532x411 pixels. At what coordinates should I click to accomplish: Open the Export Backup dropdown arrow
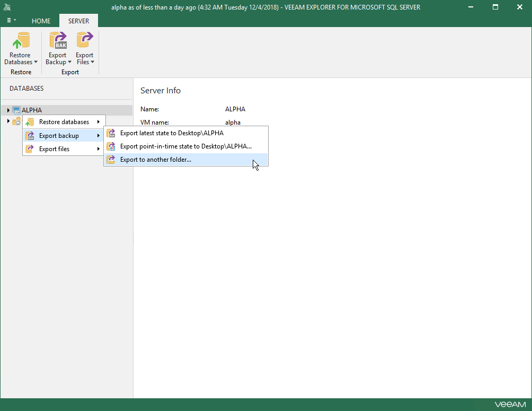[69, 62]
